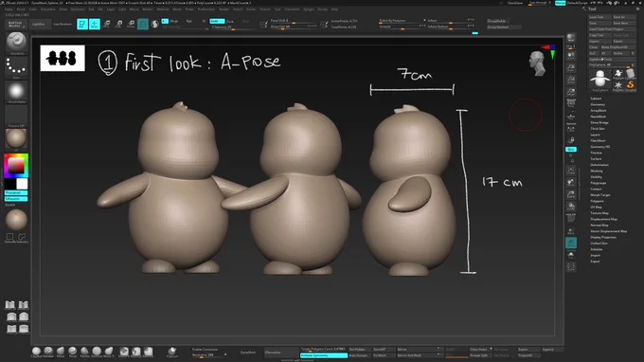
Task: Expand the Geometry subpalette
Action: (x=598, y=104)
